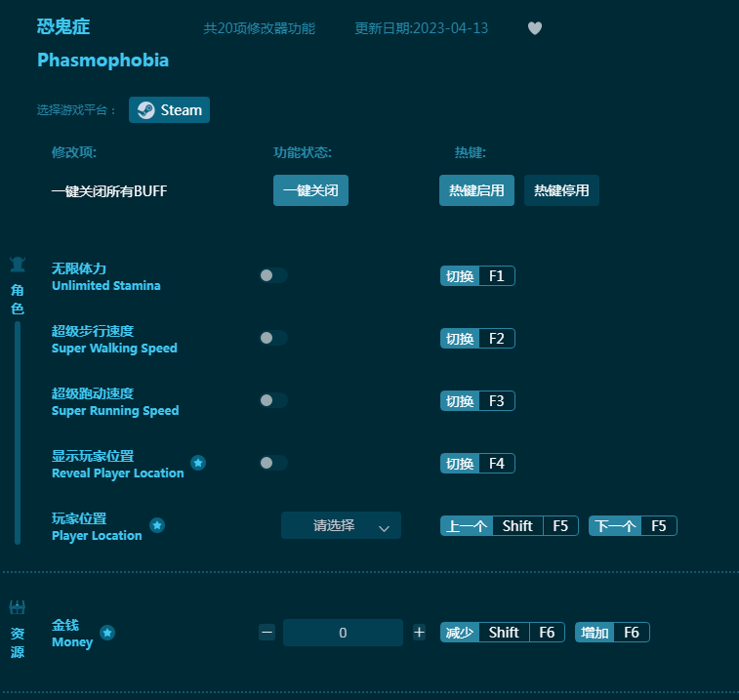Decrease Money with the minus button

click(267, 632)
